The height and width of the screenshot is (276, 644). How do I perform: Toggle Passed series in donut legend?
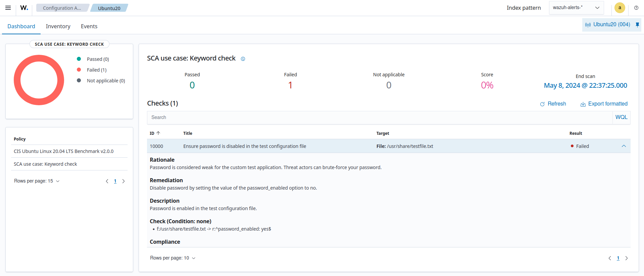tap(97, 59)
